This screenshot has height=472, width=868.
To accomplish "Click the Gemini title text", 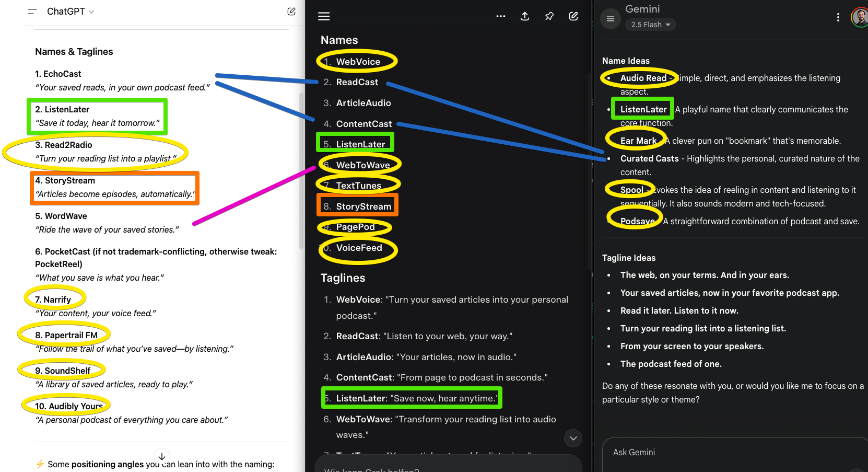I will click(642, 9).
